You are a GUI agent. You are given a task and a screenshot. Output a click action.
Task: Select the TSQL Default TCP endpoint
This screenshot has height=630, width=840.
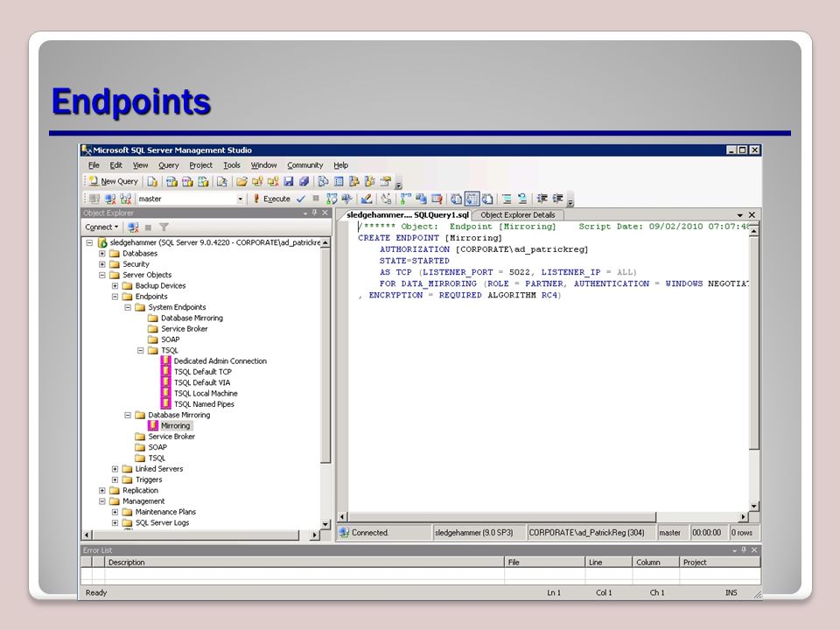click(x=202, y=372)
